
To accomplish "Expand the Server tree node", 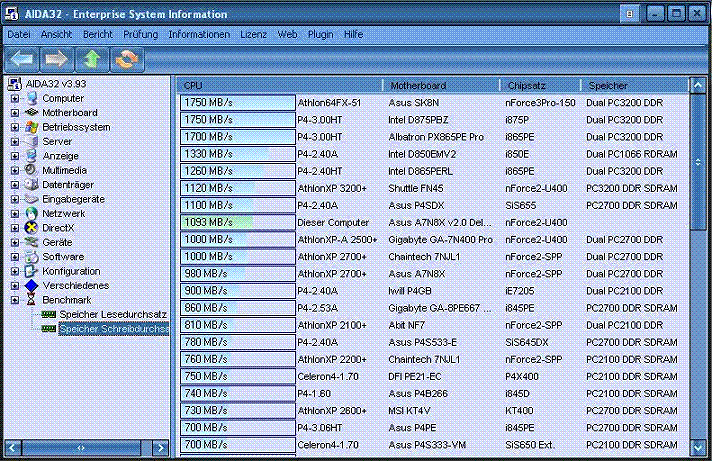I will pos(15,142).
